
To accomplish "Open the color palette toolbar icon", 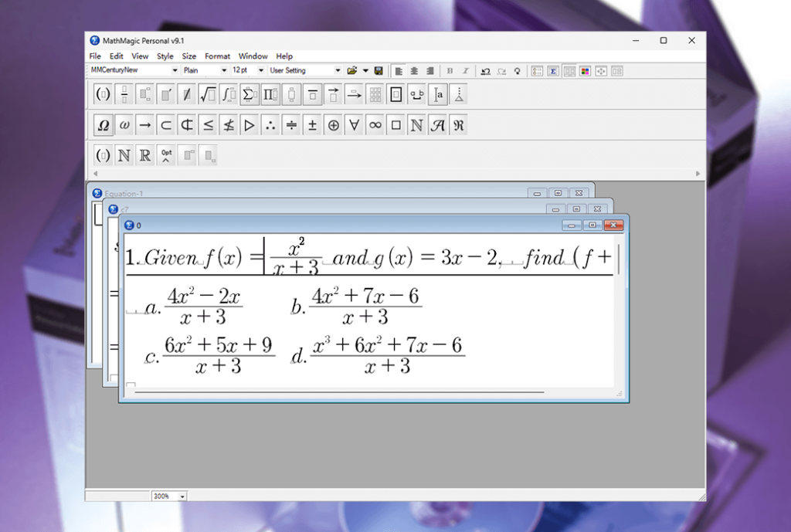I will click(x=586, y=71).
